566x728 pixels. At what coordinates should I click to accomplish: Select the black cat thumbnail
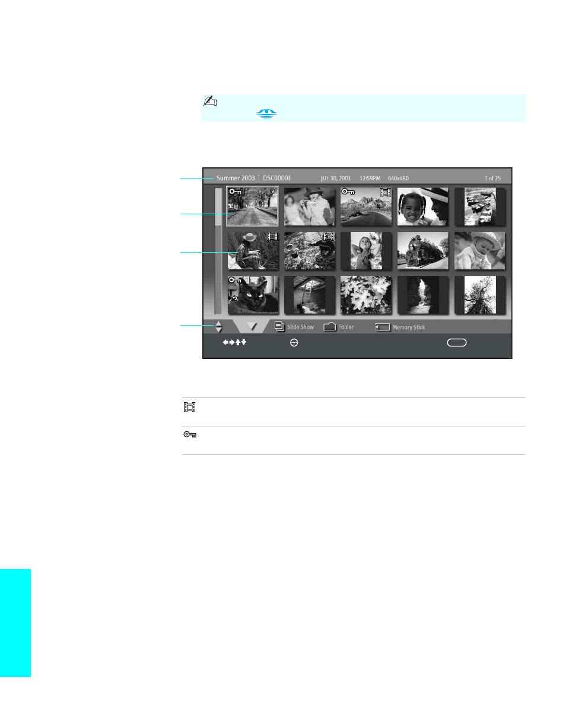pos(253,295)
